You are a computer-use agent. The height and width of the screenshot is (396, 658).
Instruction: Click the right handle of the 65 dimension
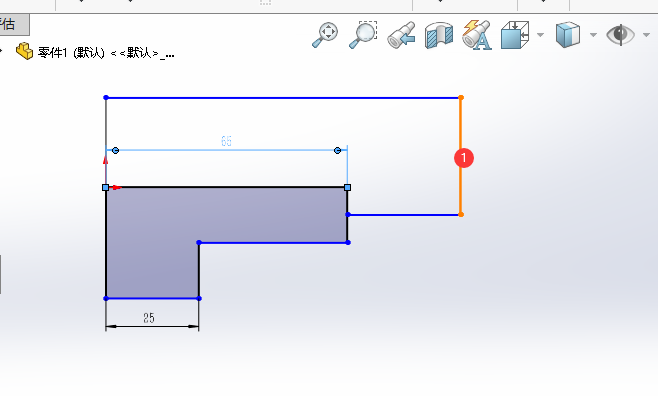coord(337,150)
